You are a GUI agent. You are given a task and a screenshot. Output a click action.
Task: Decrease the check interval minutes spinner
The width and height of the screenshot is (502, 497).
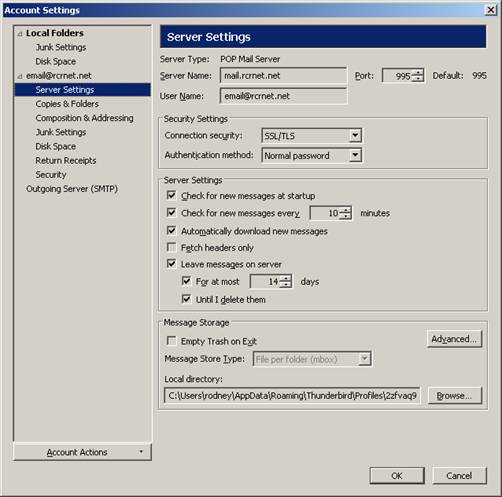346,216
